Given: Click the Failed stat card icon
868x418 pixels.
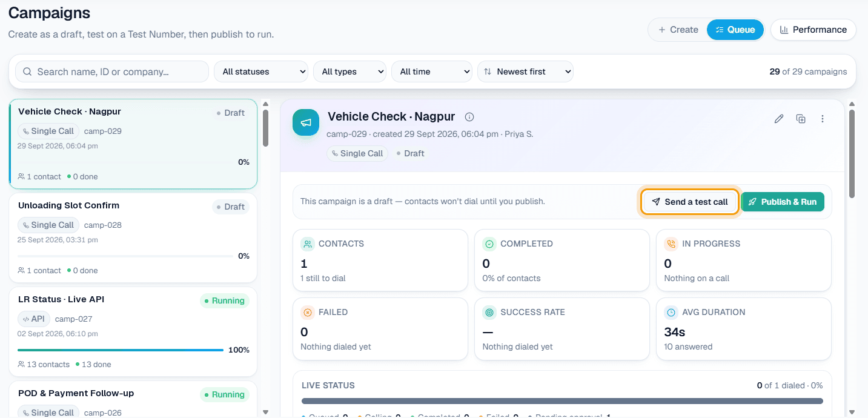Looking at the screenshot, I should [308, 313].
